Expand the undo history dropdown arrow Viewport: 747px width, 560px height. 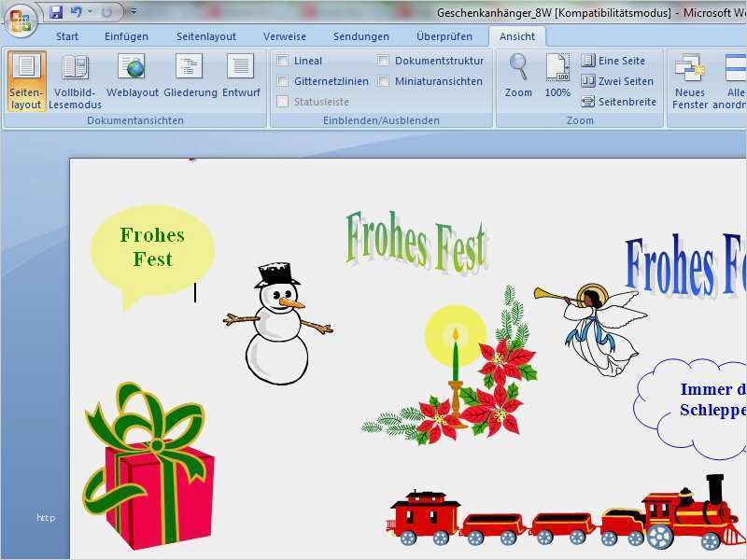point(91,12)
